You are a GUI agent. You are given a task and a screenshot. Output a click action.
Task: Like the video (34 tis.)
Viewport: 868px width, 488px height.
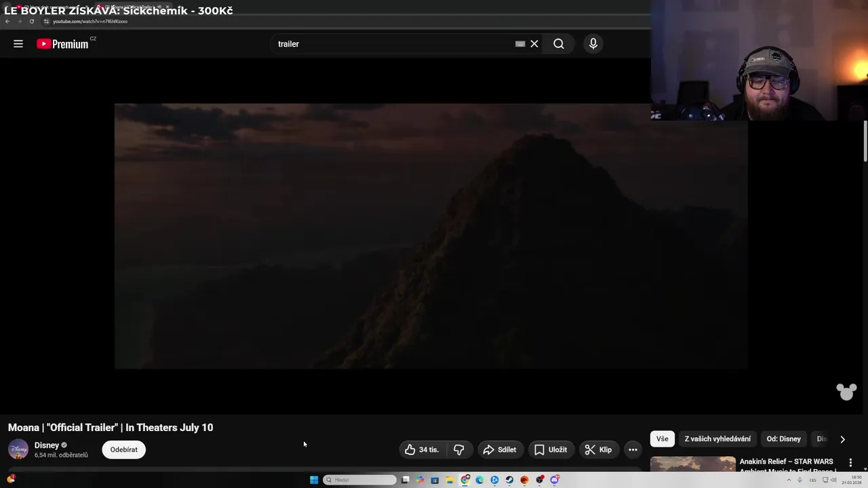422,449
